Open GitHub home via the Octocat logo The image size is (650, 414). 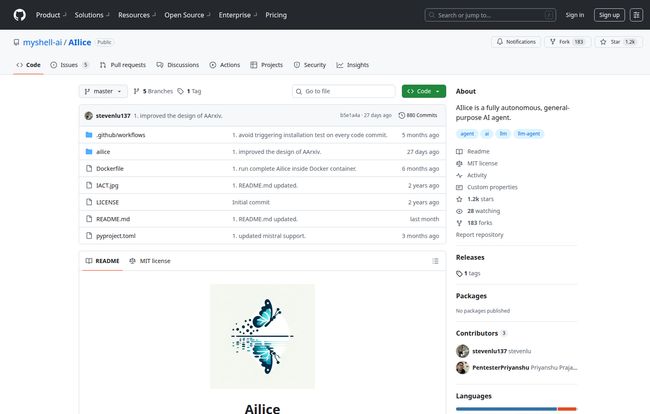[19, 15]
